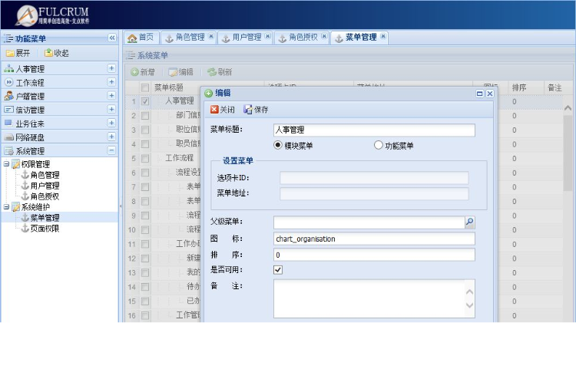The image size is (576, 392).
Task: Click the Fulcrum logo in header
Action: (x=52, y=15)
